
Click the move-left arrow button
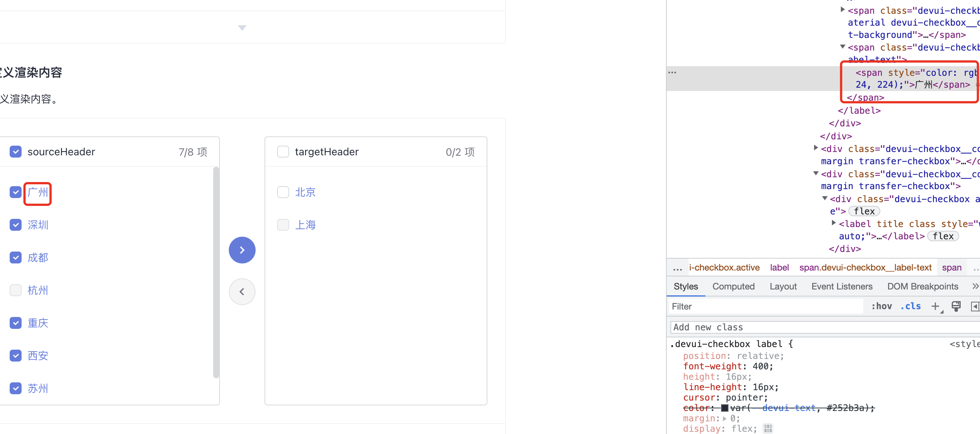pos(242,291)
